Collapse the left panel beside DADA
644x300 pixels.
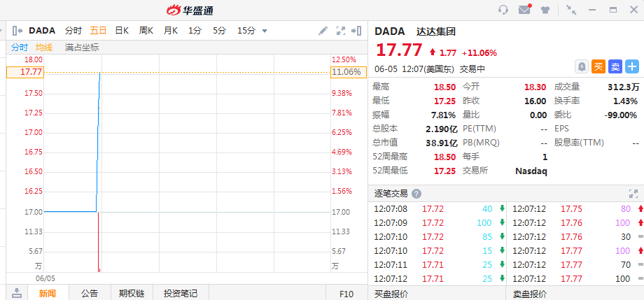pyautogui.click(x=17, y=31)
